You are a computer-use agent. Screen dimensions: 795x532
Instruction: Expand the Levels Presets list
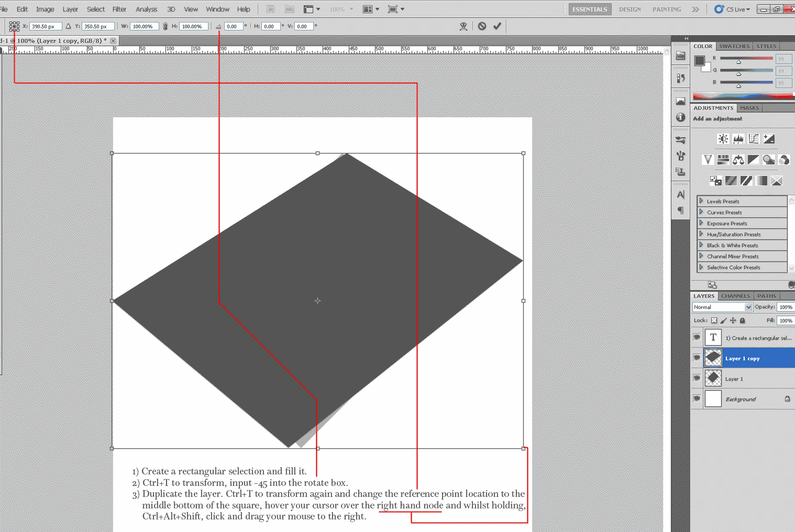tap(701, 201)
